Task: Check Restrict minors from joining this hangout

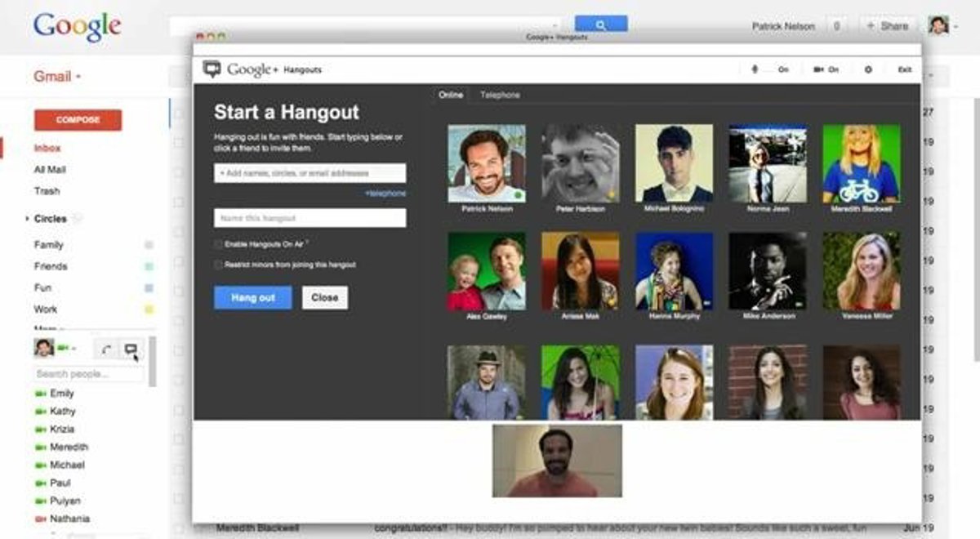Action: coord(218,265)
